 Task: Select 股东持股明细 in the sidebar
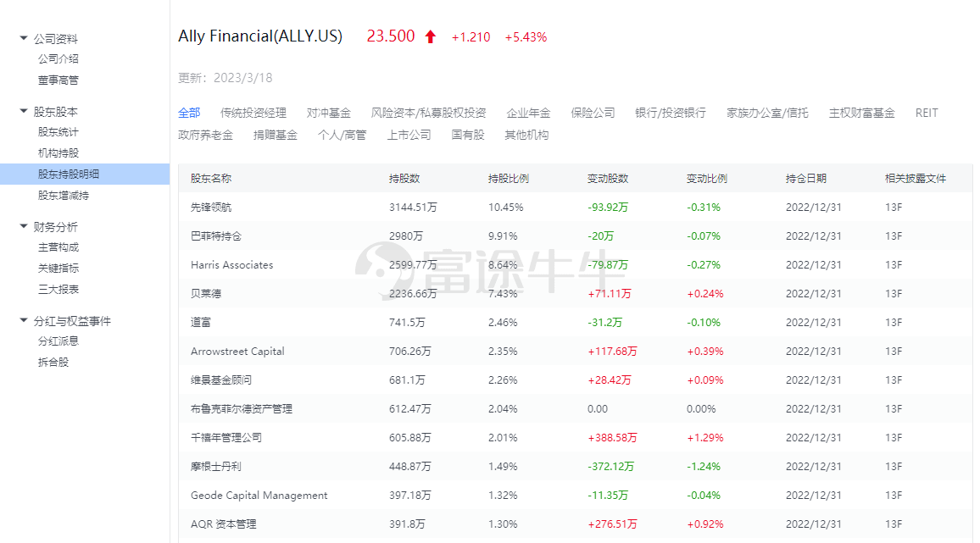click(85, 175)
